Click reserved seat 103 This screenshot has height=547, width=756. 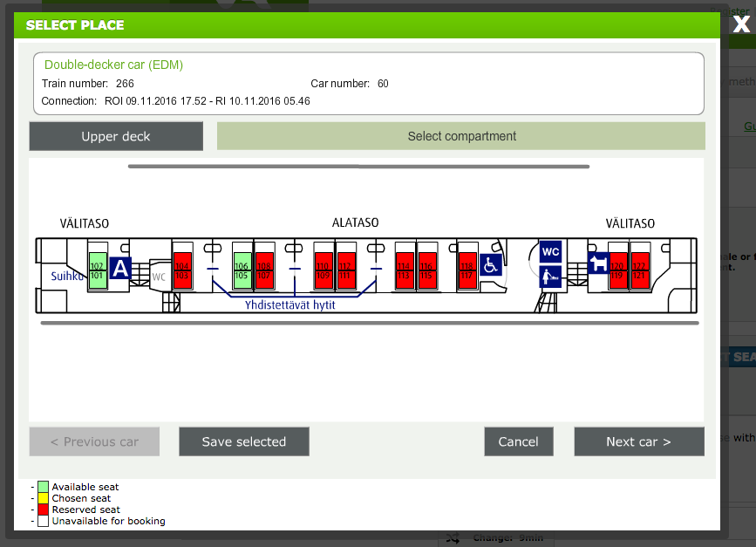[182, 280]
